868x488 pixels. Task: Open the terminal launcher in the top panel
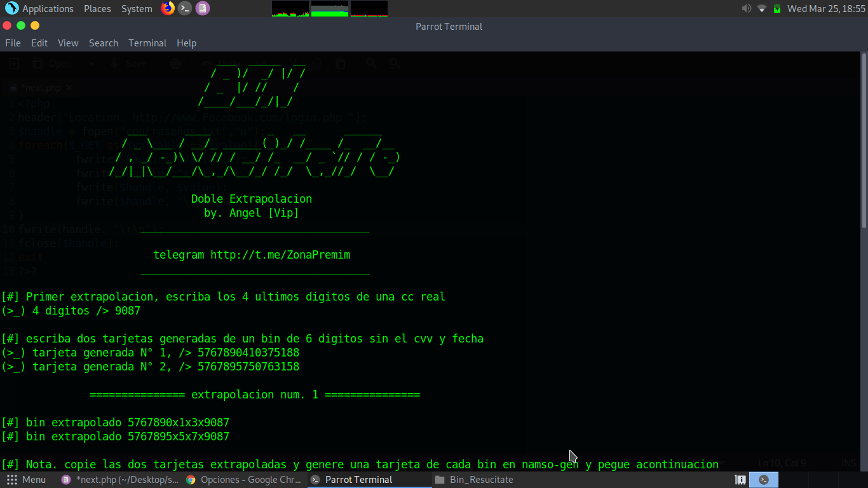pos(184,8)
